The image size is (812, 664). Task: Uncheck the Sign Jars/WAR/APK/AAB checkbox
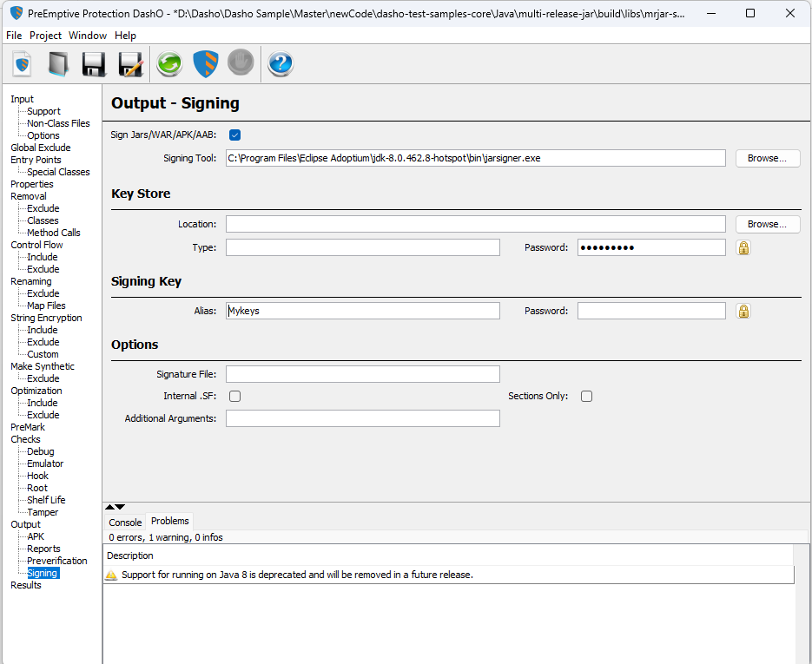click(x=234, y=135)
